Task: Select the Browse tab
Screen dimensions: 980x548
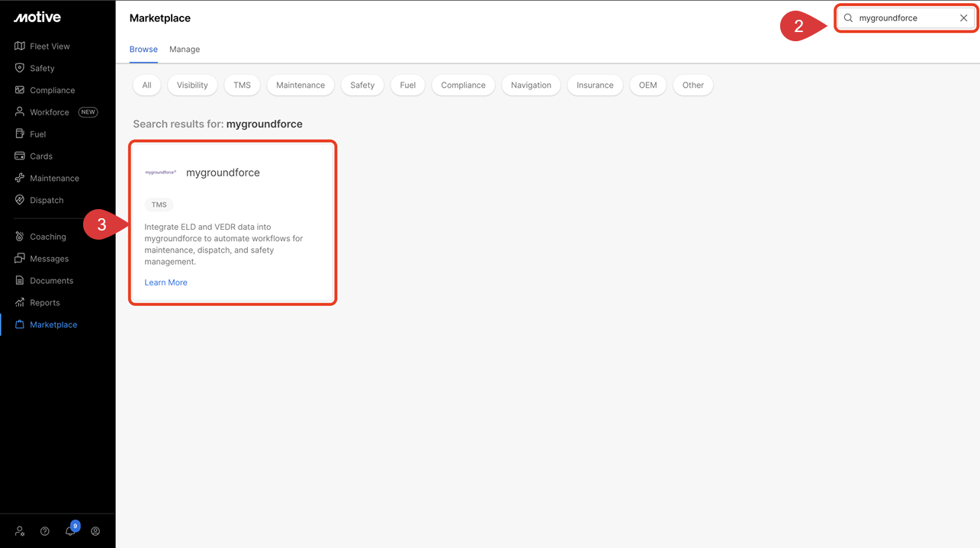Action: click(143, 50)
